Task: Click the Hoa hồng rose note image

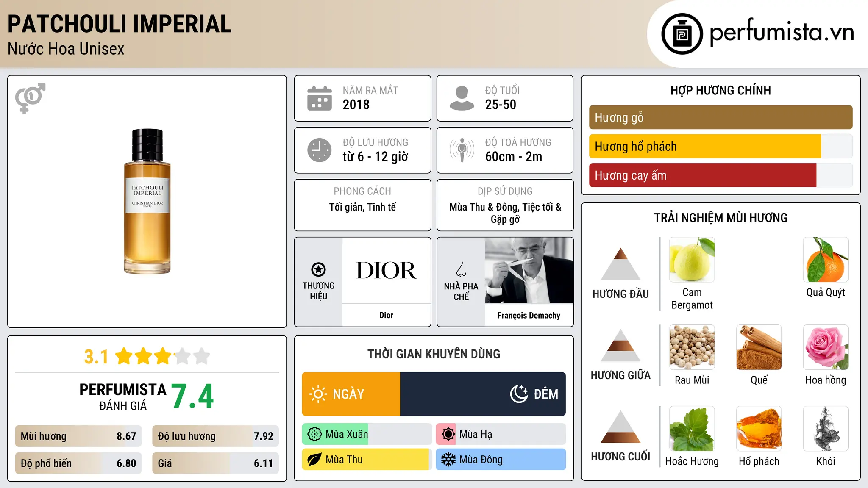Action: click(826, 347)
